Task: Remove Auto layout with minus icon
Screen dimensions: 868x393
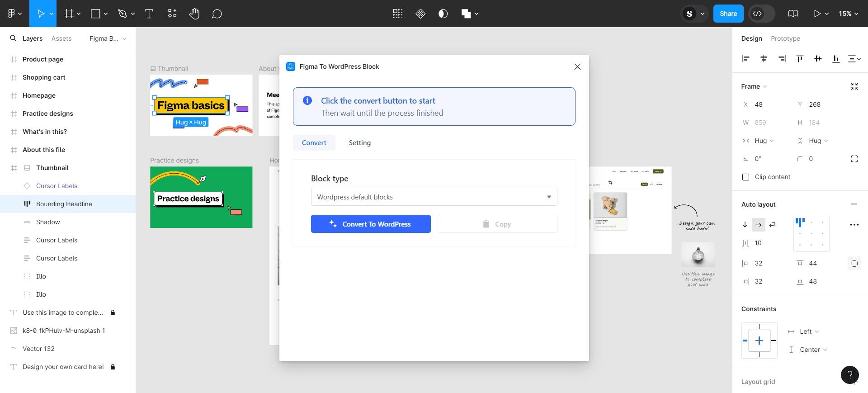Action: point(854,204)
